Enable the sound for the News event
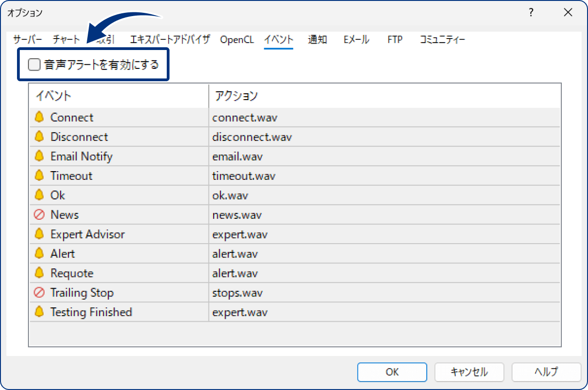The image size is (588, 390). [39, 215]
